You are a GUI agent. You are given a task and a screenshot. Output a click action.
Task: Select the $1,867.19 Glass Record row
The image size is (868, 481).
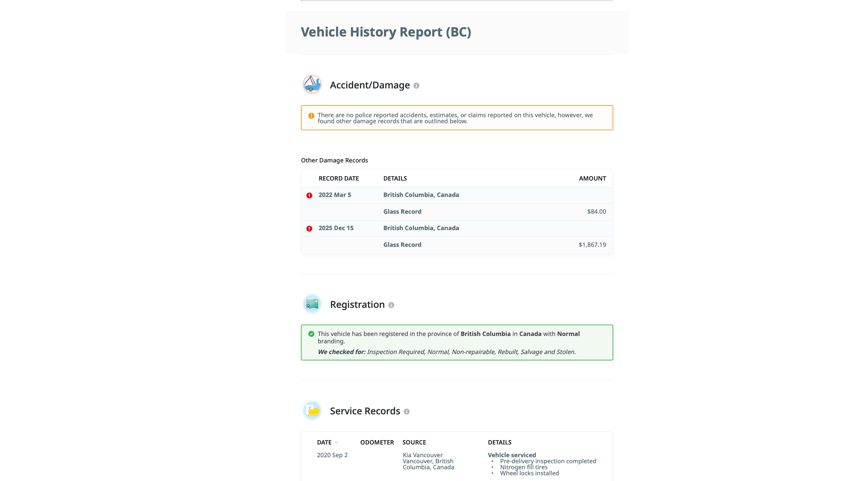point(456,245)
